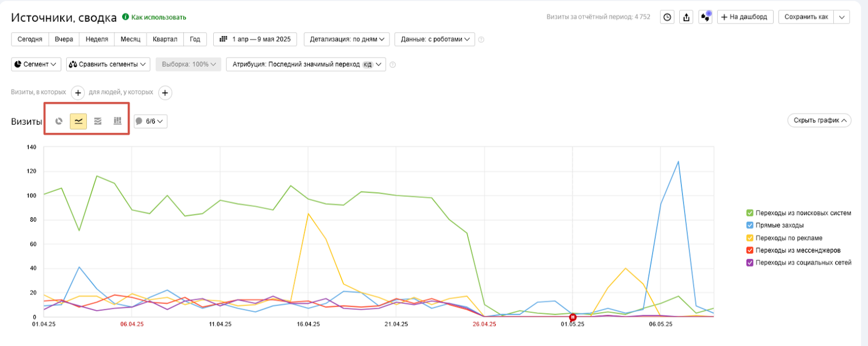Add people condition with plus button
The height and width of the screenshot is (346, 868).
coord(165,93)
